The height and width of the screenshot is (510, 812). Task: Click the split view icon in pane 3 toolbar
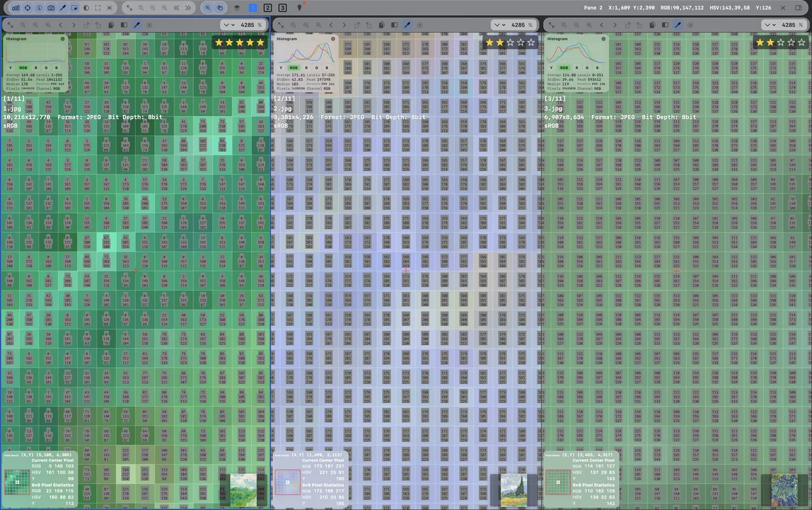point(665,25)
